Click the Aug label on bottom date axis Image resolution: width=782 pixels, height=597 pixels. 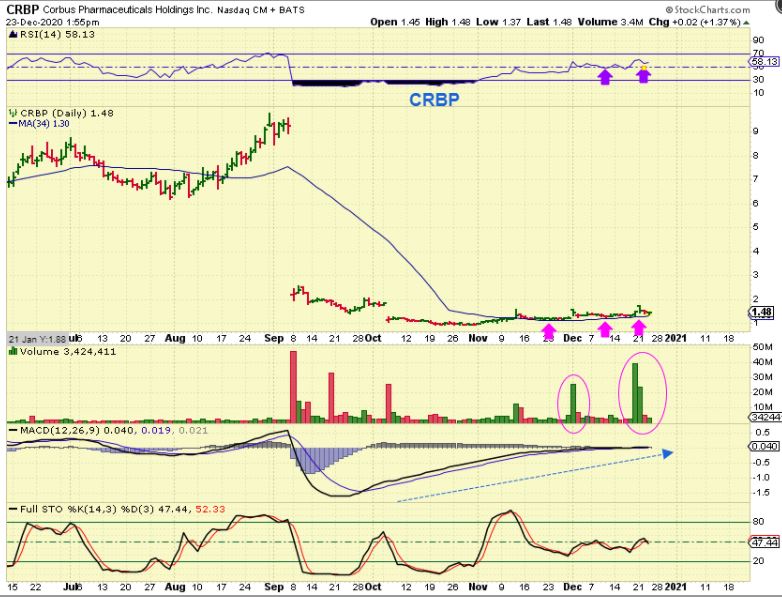(x=175, y=587)
